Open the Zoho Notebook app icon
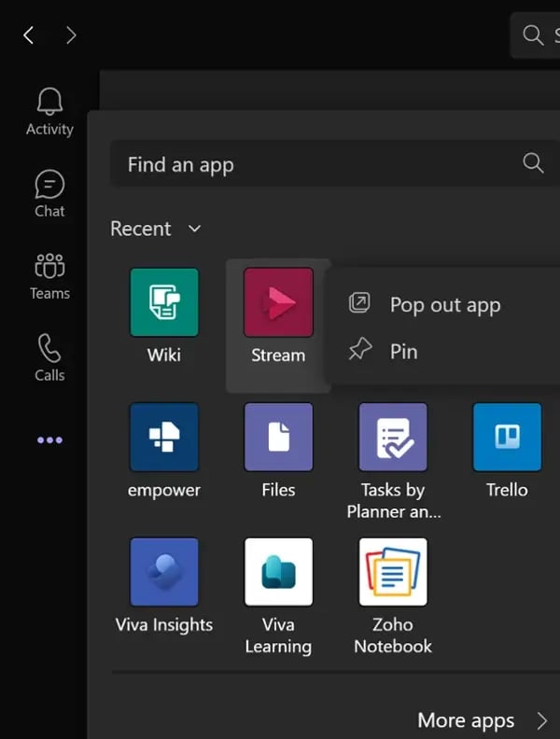 point(393,572)
